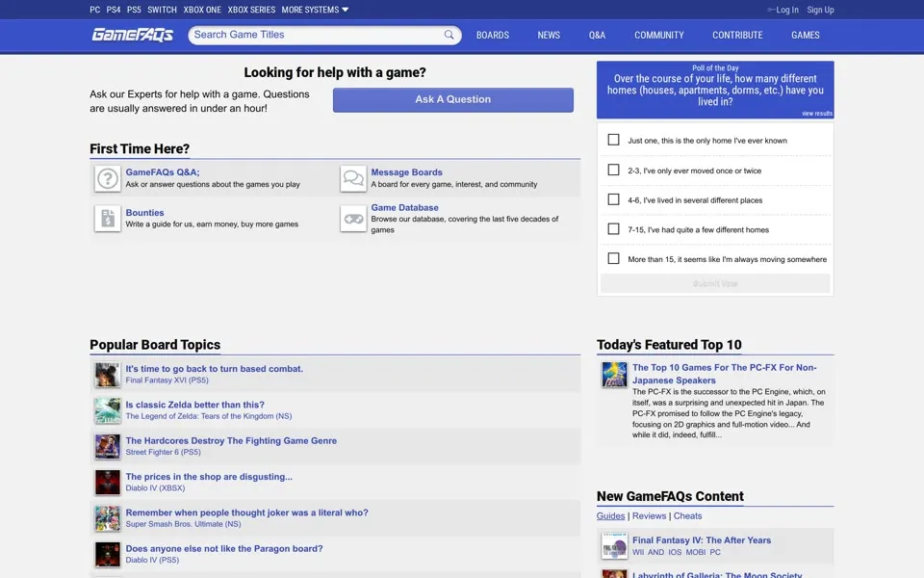This screenshot has width=924, height=578.
Task: Click the Submit Vote button
Action: click(x=715, y=283)
